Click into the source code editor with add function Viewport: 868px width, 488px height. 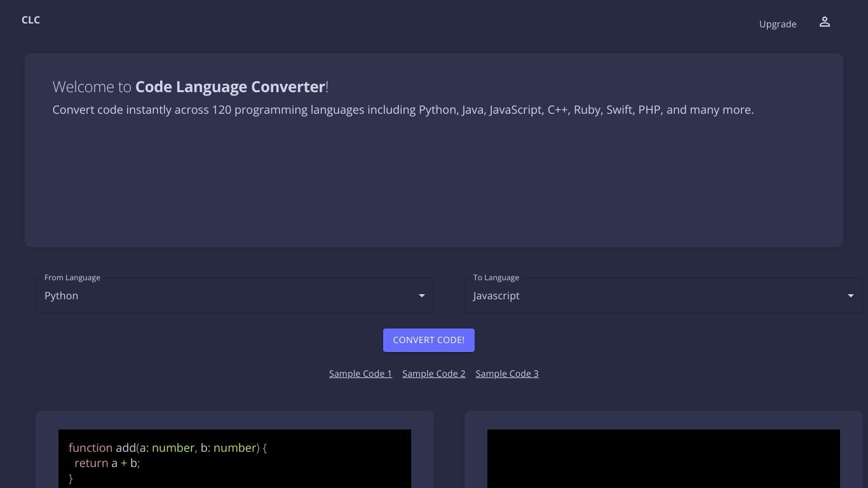pos(234,459)
